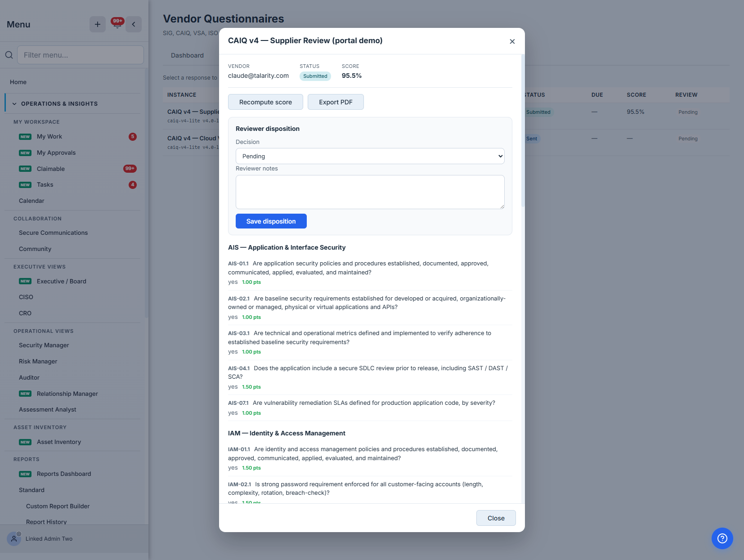Collapse the sidebar with the left chevron
Viewport: 744px width, 560px height.
click(x=134, y=24)
